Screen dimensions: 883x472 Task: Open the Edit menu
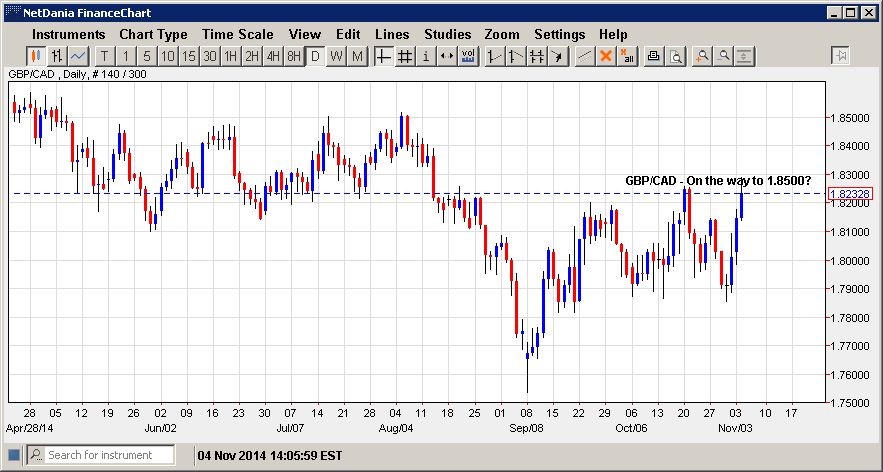pyautogui.click(x=348, y=34)
